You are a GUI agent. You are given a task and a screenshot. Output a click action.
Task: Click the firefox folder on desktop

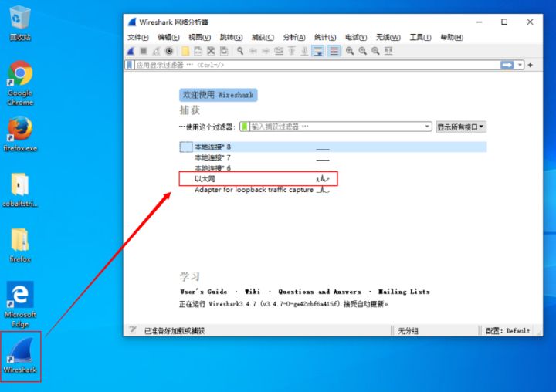pyautogui.click(x=20, y=245)
